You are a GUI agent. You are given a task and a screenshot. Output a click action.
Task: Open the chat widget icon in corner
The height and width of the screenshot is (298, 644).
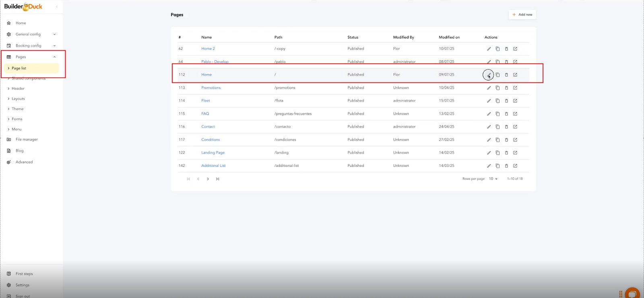pos(632,293)
